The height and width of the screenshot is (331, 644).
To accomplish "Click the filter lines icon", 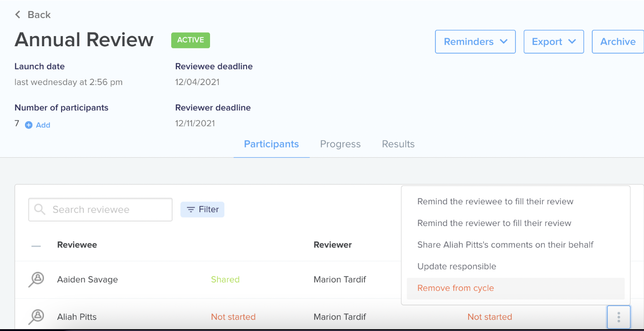I will (191, 210).
